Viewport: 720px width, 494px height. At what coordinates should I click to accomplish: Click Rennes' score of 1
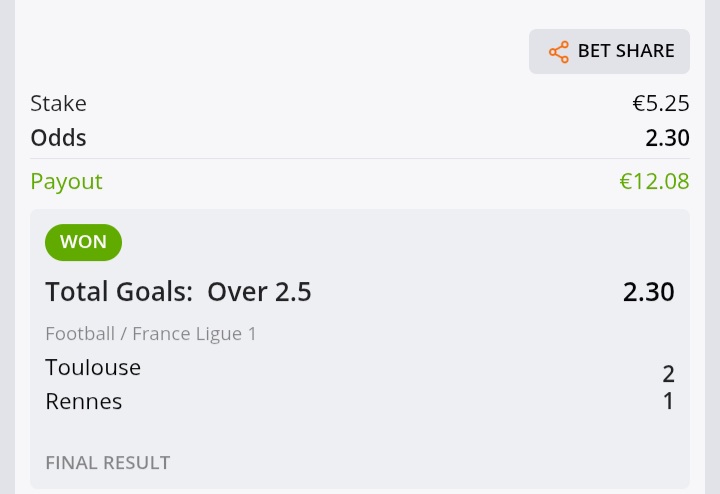click(669, 401)
